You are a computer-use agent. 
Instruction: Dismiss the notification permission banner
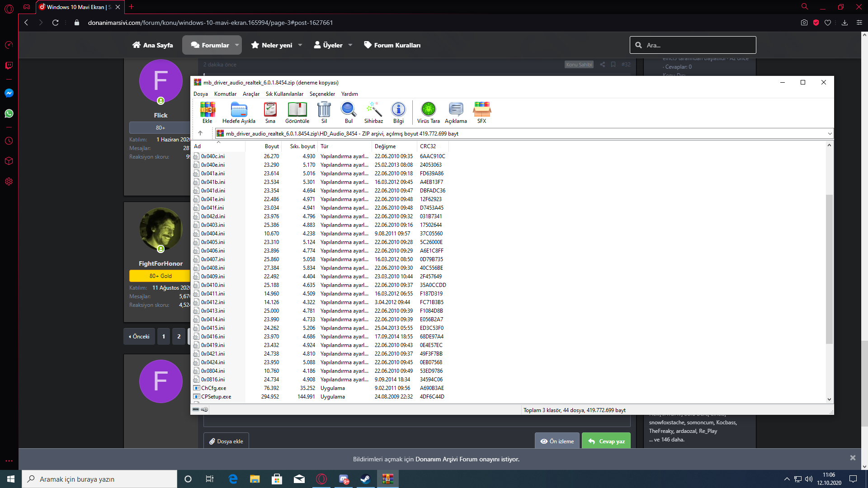pos(853,458)
